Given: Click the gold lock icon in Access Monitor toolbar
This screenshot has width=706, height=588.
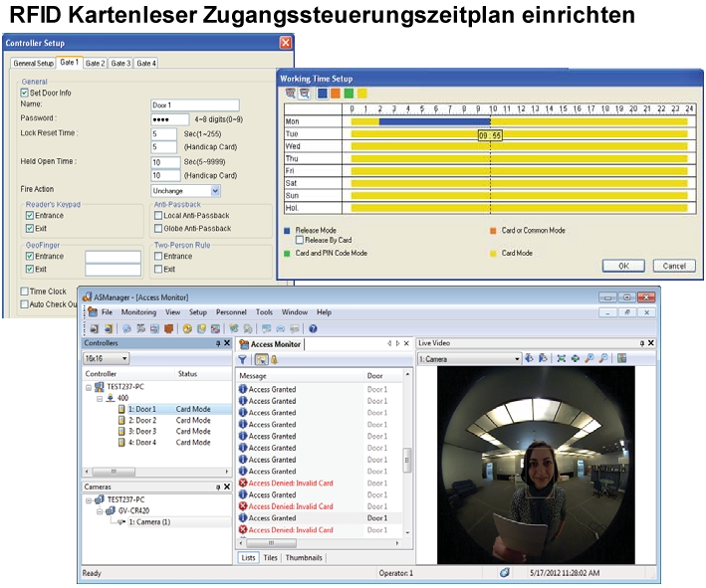Looking at the screenshot, I should (x=274, y=359).
